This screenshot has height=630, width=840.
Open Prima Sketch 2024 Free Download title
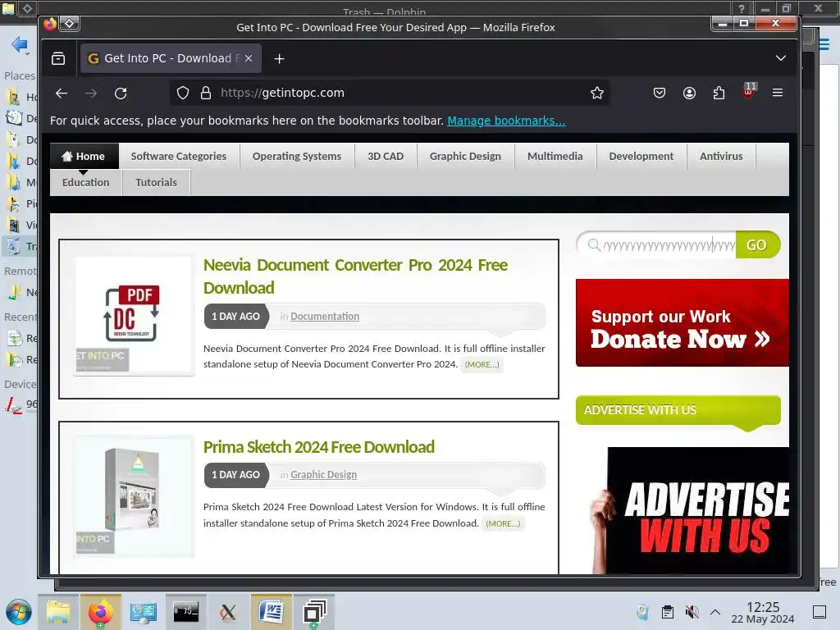click(x=319, y=447)
